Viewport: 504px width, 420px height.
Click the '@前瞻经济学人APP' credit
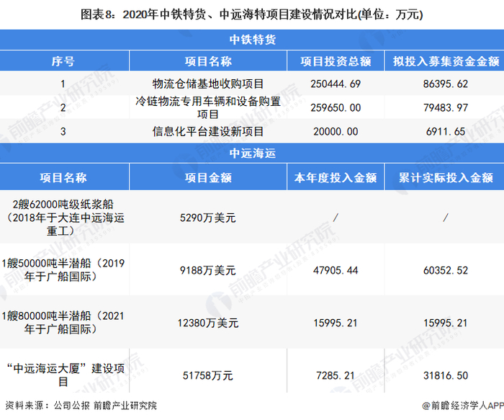coord(463,405)
